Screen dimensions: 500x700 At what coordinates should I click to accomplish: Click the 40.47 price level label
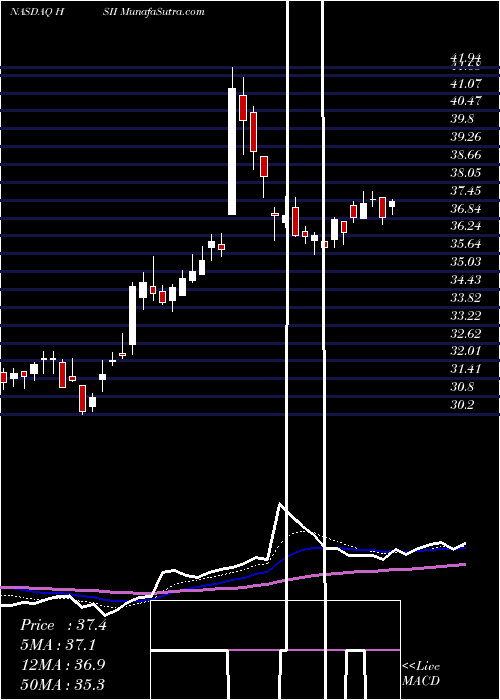[x=466, y=101]
